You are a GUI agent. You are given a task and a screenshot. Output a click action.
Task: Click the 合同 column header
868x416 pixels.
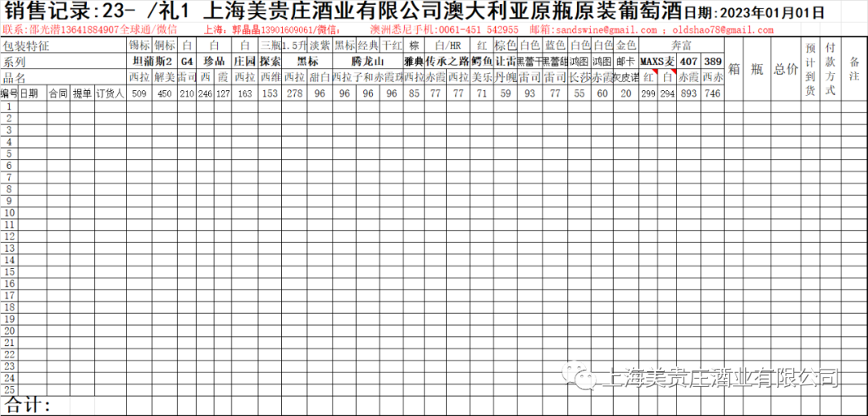(x=58, y=93)
